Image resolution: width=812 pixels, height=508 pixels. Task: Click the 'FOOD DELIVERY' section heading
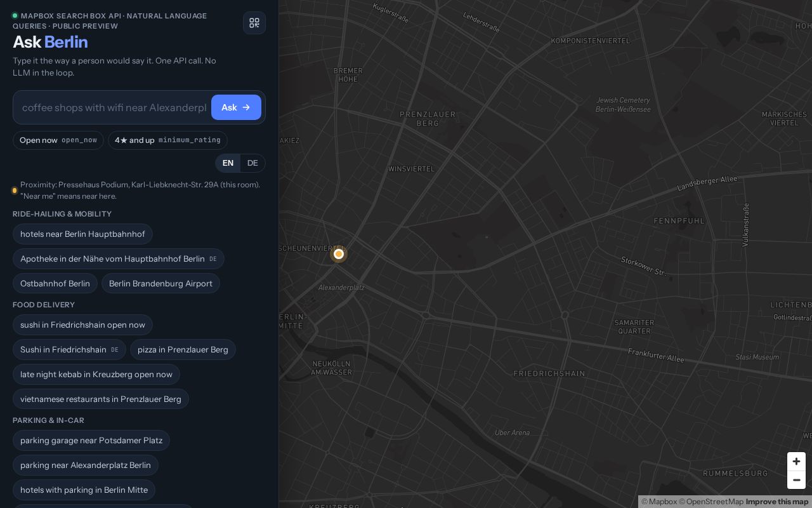[x=44, y=305]
